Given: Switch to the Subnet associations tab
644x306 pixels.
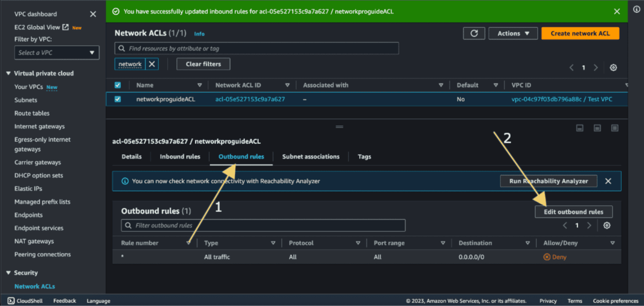Looking at the screenshot, I should (311, 157).
